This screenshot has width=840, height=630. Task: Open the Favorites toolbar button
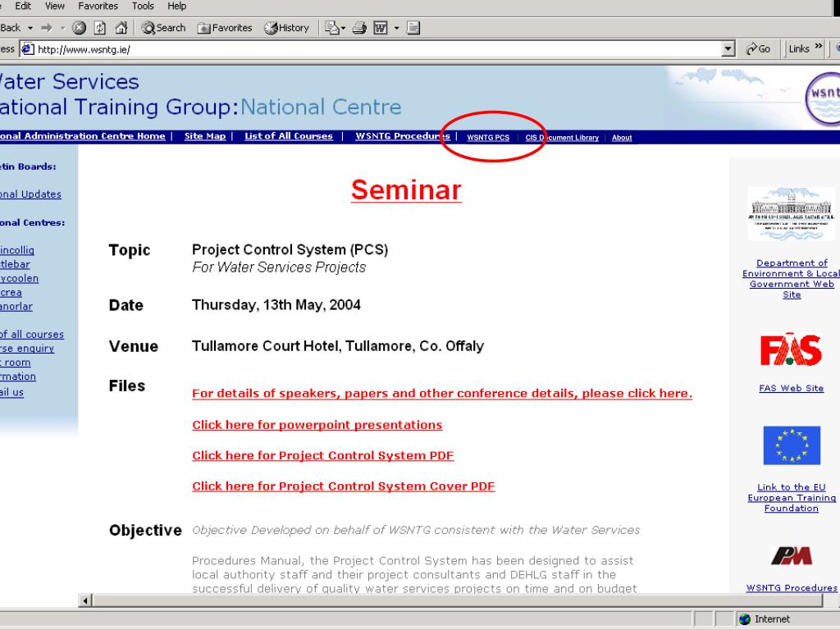coord(225,28)
